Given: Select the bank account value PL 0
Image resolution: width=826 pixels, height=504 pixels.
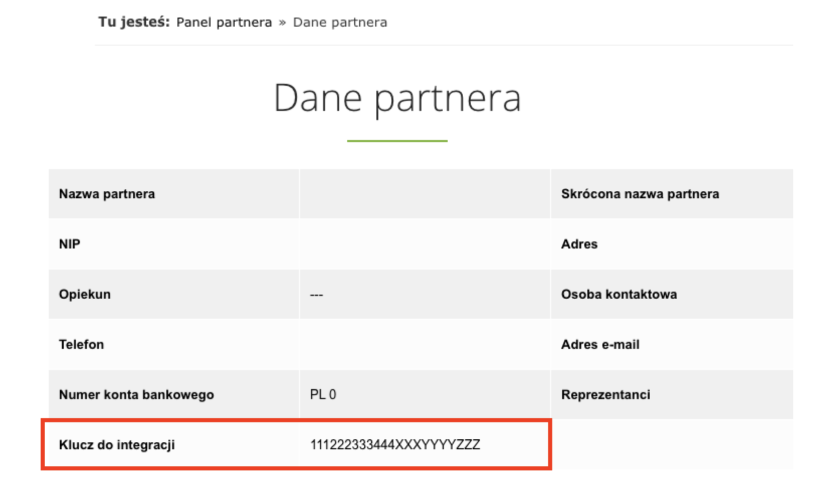Looking at the screenshot, I should click(x=323, y=395).
